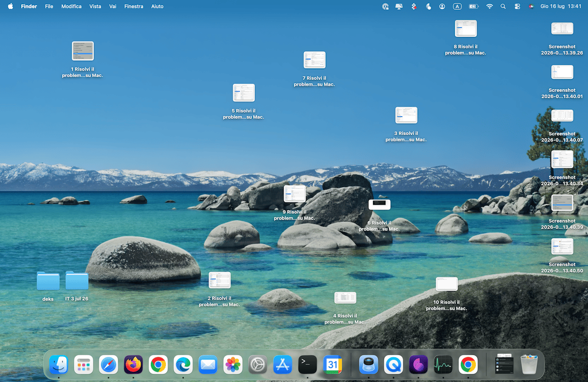Select the IT 3 jul 26 folder

77,281
